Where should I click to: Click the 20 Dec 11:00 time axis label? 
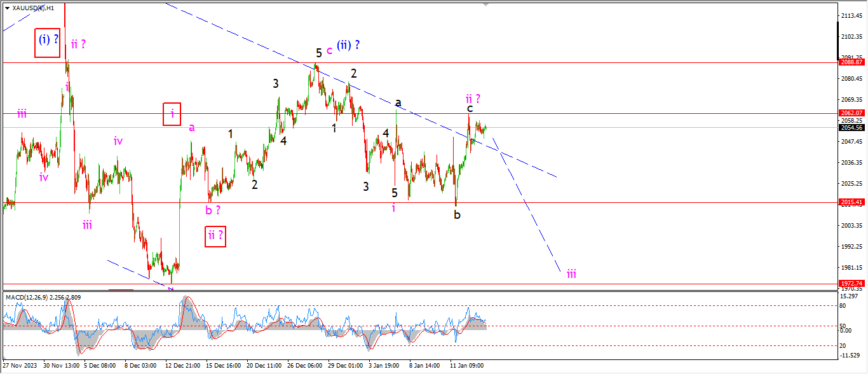(265, 366)
